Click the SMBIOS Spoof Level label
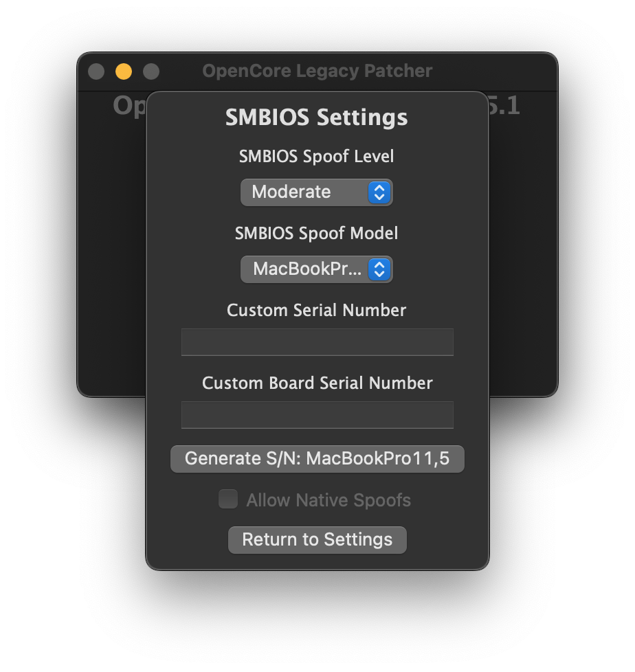Image resolution: width=635 pixels, height=672 pixels. pyautogui.click(x=317, y=157)
